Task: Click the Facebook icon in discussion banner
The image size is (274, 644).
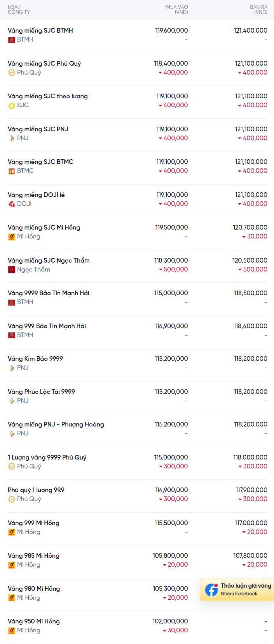Action: pyautogui.click(x=211, y=590)
